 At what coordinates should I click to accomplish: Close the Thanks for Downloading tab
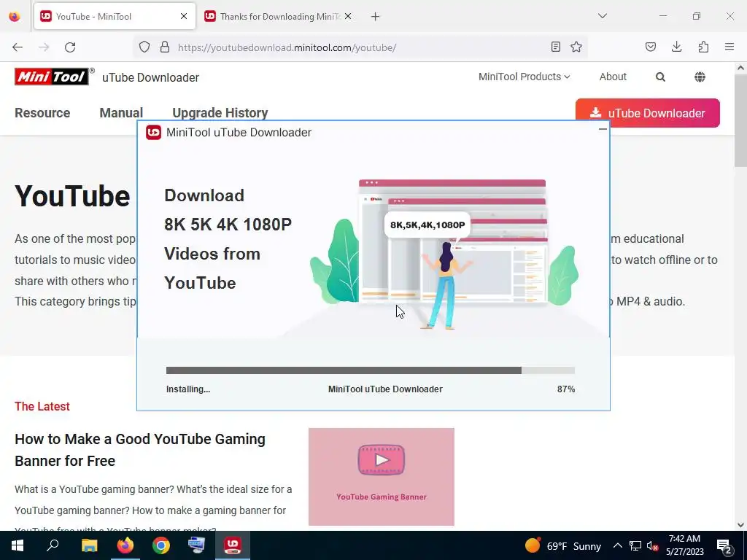[x=348, y=16]
